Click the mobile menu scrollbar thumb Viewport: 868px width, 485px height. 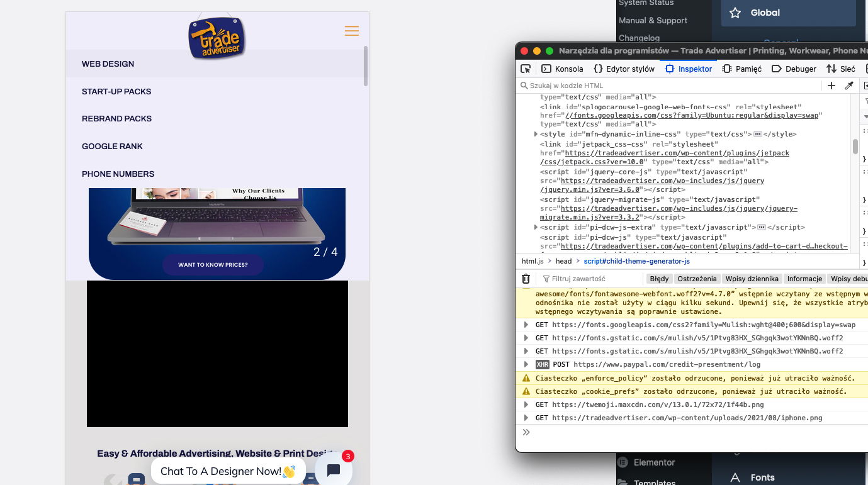[x=366, y=66]
